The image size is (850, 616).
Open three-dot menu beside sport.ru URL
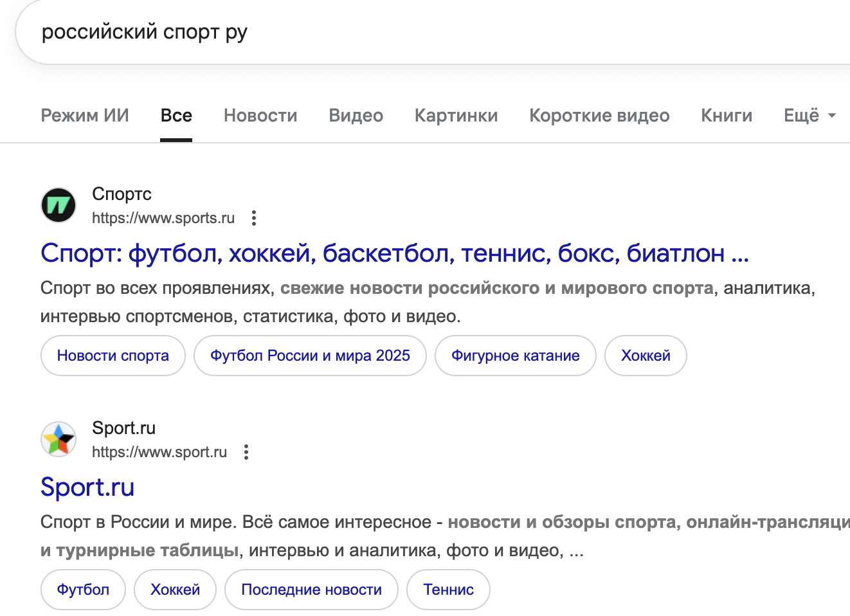tap(246, 452)
